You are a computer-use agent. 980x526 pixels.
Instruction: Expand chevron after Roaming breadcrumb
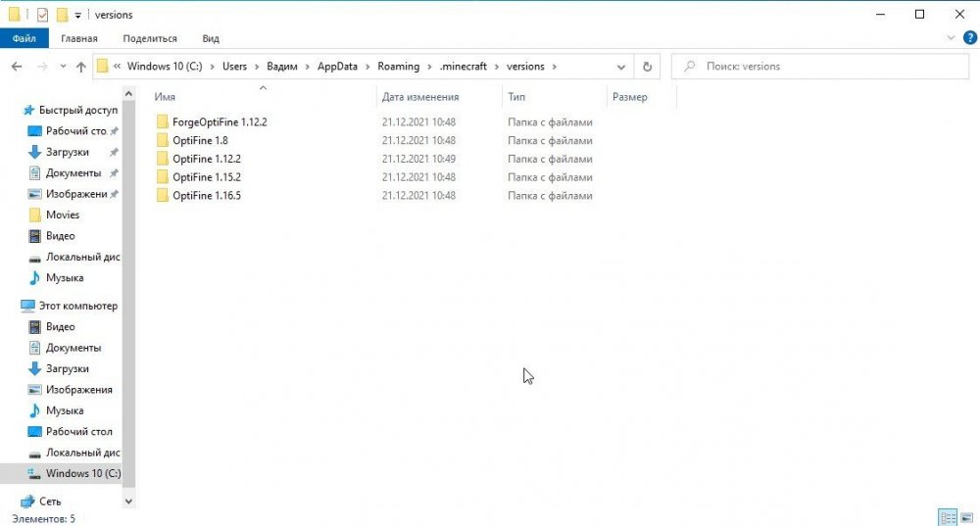tap(429, 67)
